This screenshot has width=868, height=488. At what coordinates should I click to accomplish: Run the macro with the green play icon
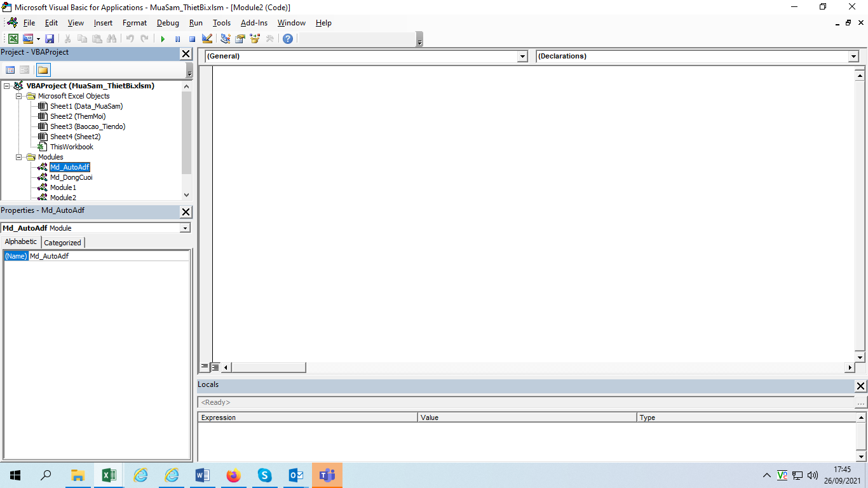click(x=163, y=39)
